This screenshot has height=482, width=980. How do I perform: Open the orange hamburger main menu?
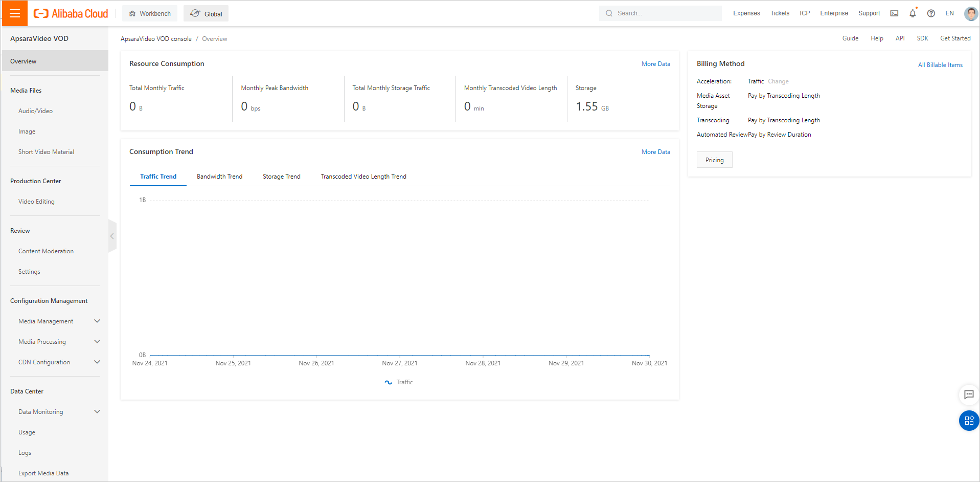click(14, 13)
